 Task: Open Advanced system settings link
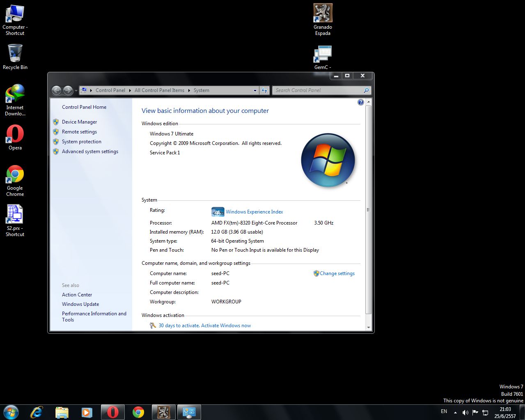[x=90, y=151]
